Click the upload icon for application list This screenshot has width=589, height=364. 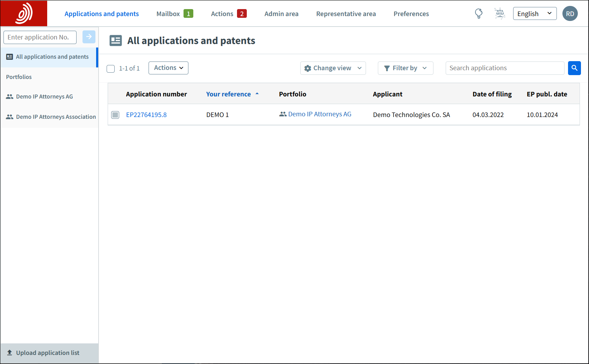[x=10, y=353]
